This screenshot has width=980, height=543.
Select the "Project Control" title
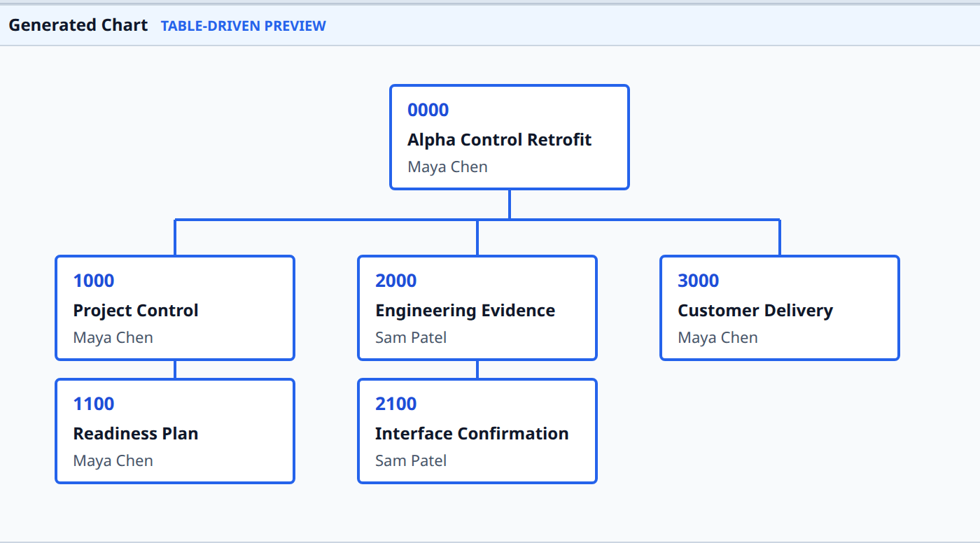[136, 310]
